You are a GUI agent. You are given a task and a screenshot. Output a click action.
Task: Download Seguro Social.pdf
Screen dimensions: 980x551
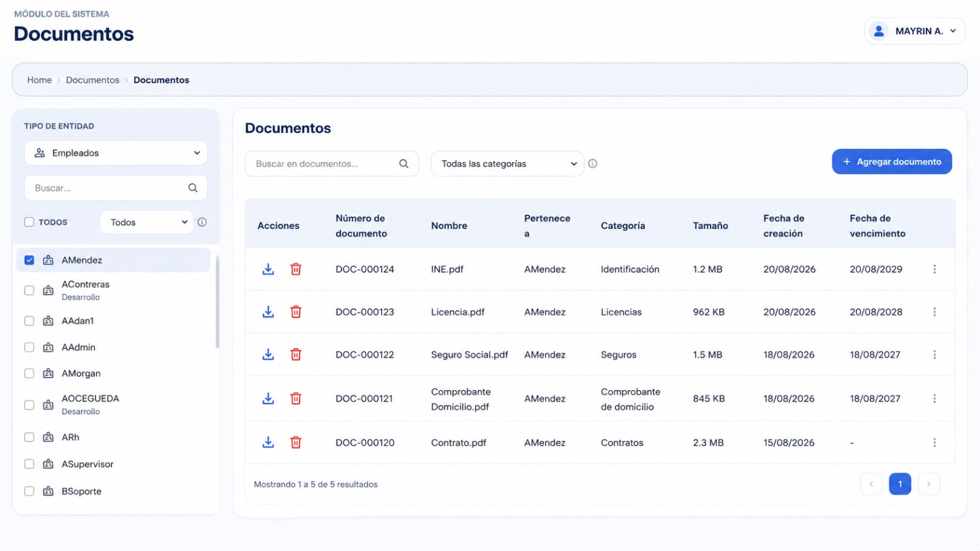[268, 354]
